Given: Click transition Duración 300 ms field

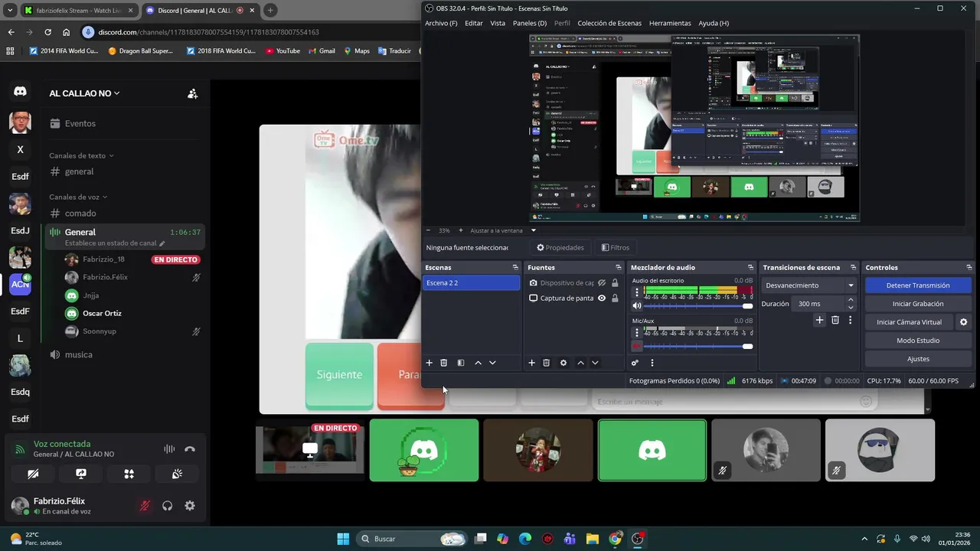Looking at the screenshot, I should click(x=818, y=304).
